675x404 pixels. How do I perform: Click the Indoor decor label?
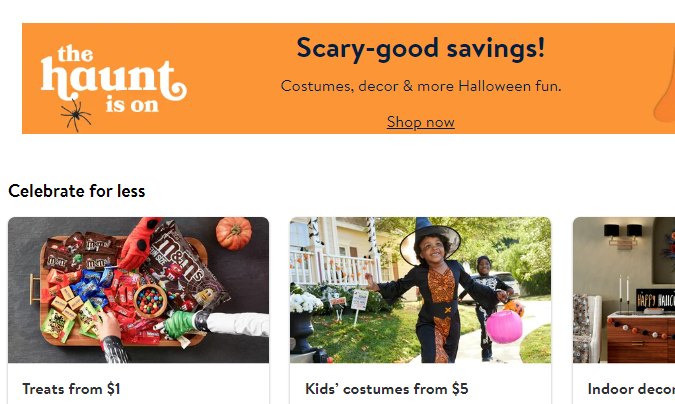tap(630, 388)
